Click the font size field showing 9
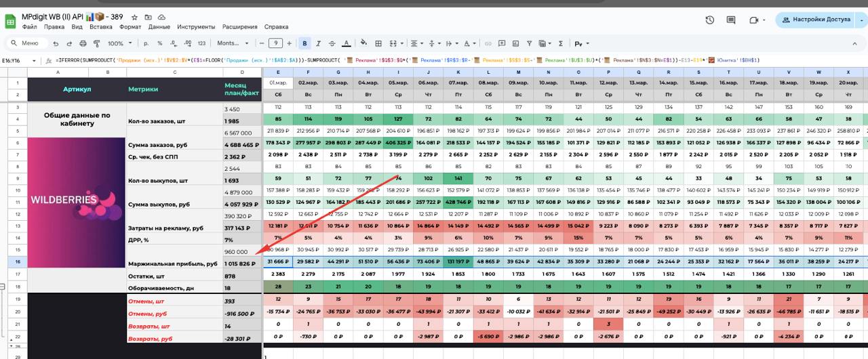Viewport: 868px width, 359px height. point(275,43)
